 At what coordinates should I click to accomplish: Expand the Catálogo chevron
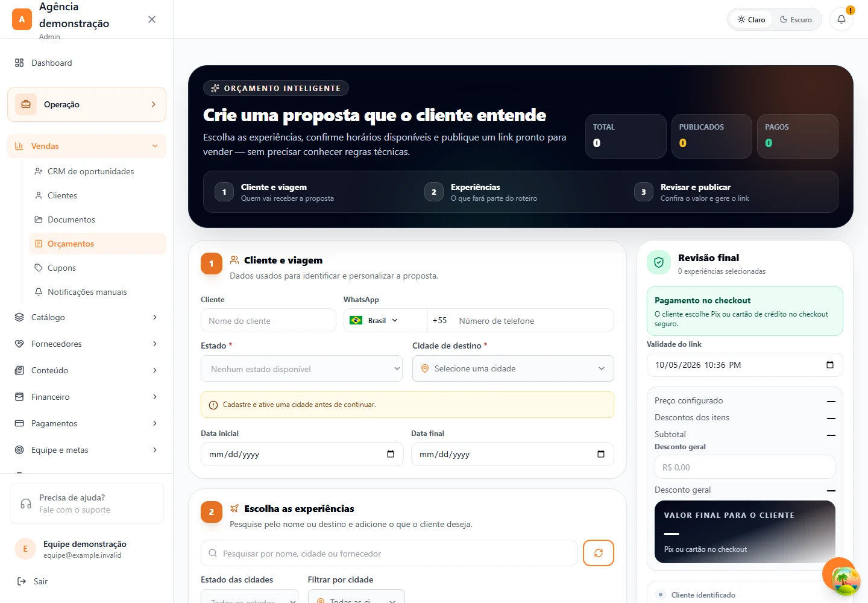pyautogui.click(x=155, y=317)
